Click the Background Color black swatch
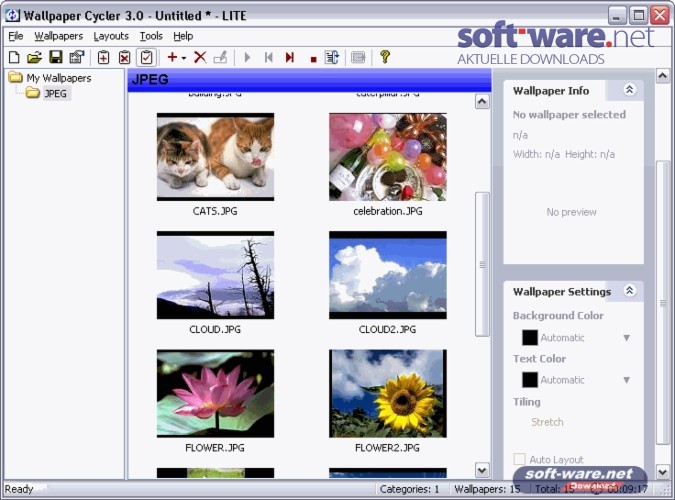Viewport: 675px width, 500px height. (529, 338)
